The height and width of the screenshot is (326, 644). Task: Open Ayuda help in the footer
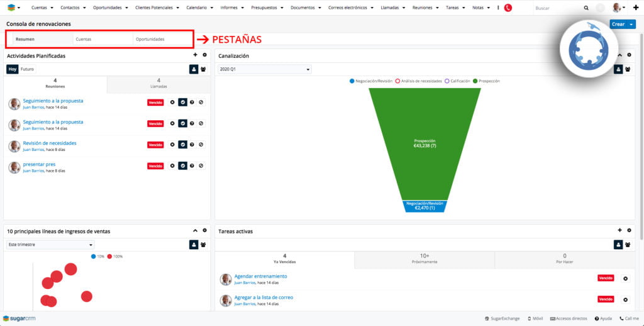point(602,318)
